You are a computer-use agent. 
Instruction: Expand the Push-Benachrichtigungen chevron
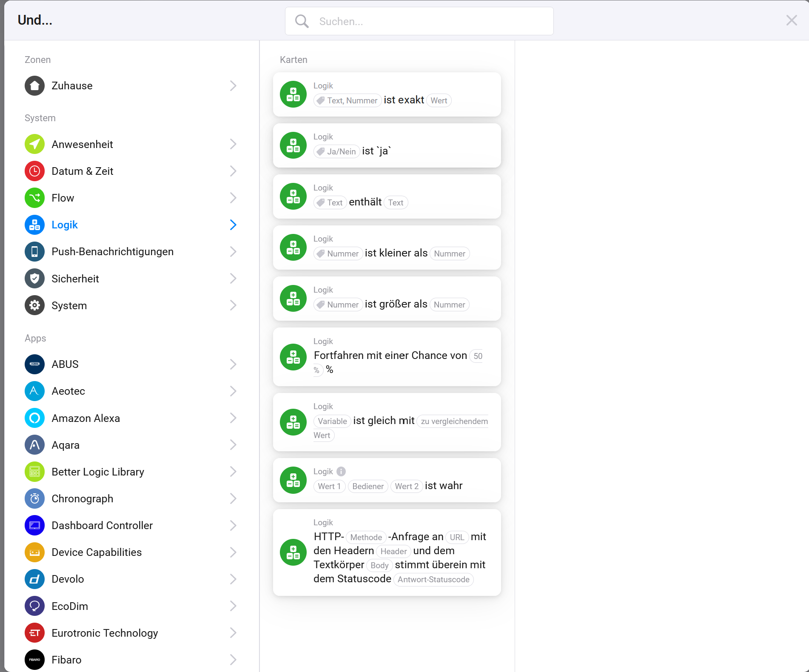233,252
